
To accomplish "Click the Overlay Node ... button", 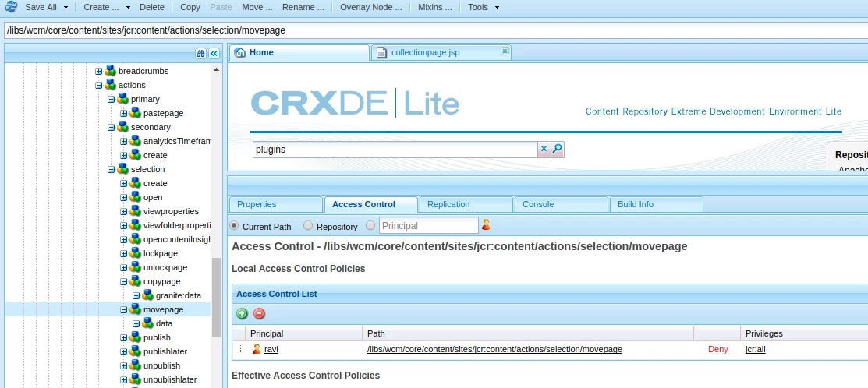I will [x=371, y=7].
